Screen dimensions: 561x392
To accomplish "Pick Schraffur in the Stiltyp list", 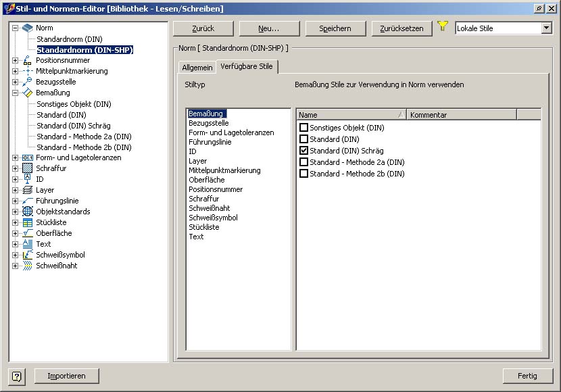I will [204, 199].
